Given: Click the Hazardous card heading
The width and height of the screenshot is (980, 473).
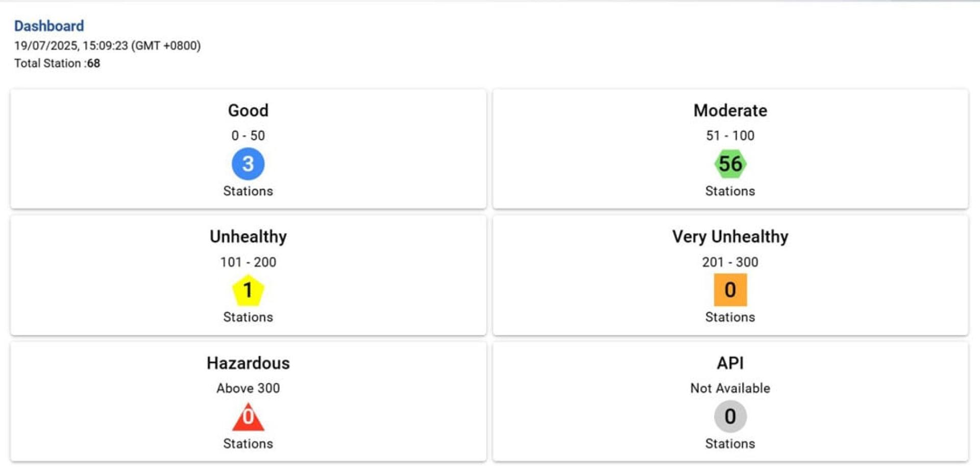Looking at the screenshot, I should tap(248, 363).
